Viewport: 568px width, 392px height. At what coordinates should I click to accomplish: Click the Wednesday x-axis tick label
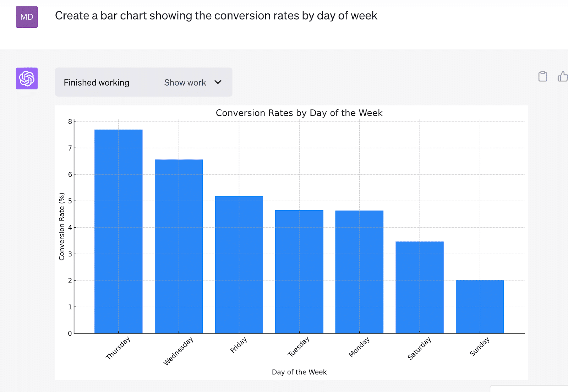point(178,351)
